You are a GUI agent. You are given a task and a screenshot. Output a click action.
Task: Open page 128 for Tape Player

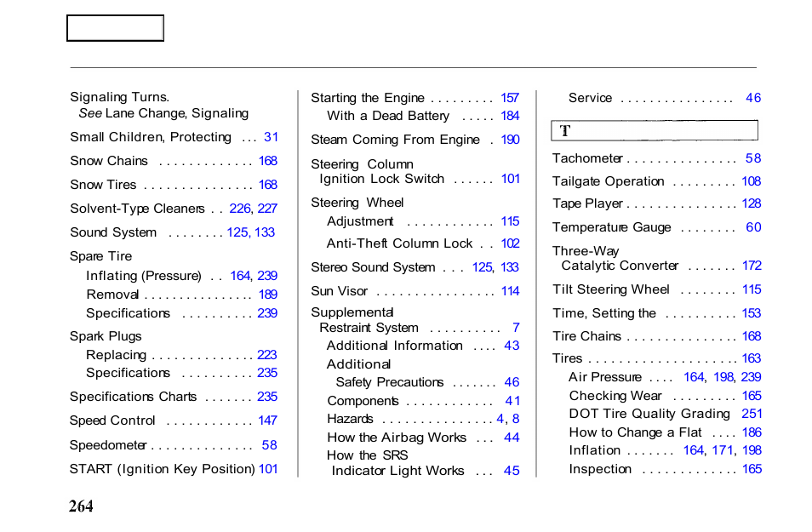coord(752,203)
